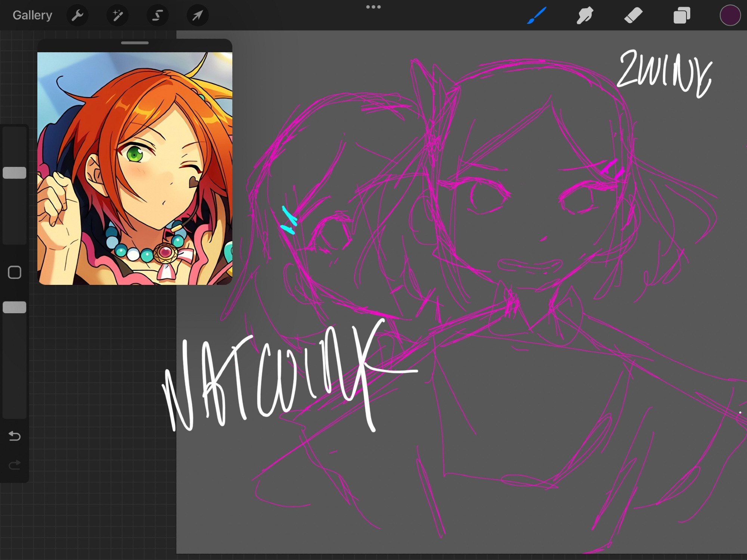Select the Smudge tool
The image size is (747, 560).
click(x=585, y=15)
